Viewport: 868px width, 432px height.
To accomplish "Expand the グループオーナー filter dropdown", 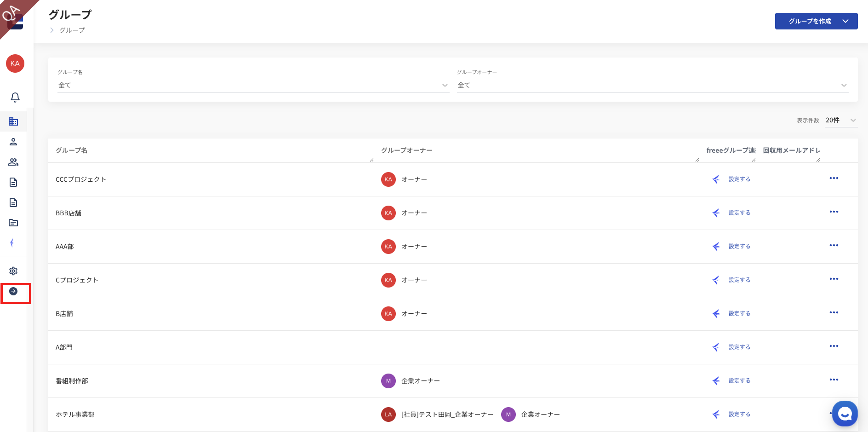I will [652, 85].
